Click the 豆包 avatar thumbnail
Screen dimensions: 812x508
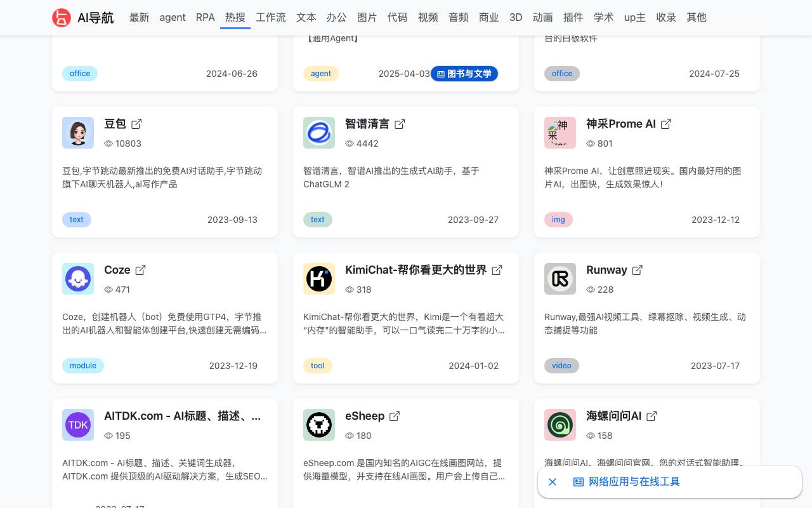pos(78,133)
